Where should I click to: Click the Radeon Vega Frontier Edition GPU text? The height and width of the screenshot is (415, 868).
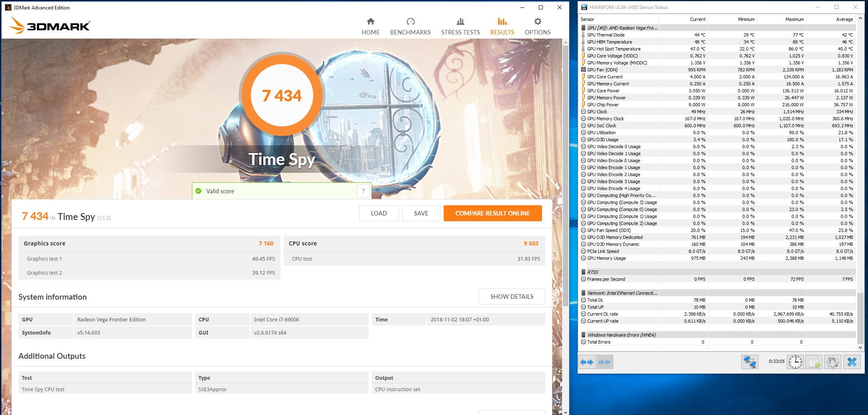click(x=112, y=319)
